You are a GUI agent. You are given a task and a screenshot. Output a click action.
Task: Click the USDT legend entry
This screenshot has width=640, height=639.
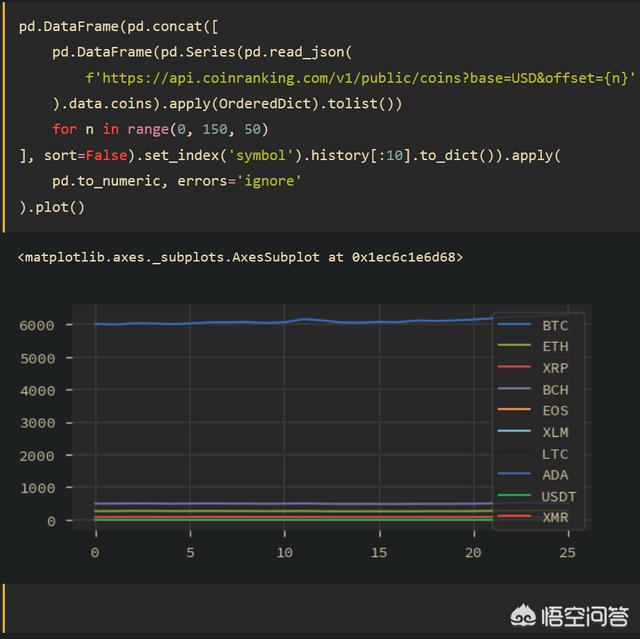point(537,497)
